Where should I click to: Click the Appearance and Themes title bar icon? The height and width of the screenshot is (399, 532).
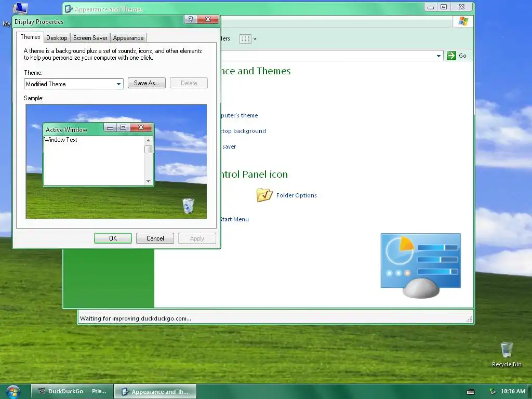tap(69, 9)
